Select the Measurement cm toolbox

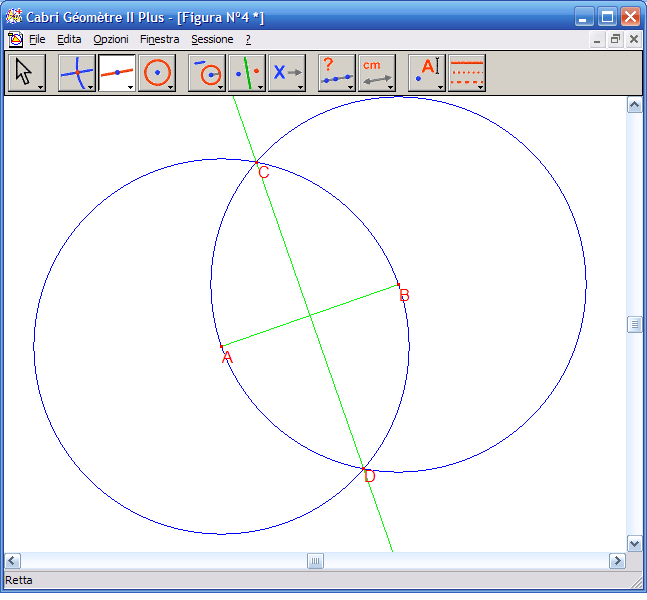(x=377, y=73)
